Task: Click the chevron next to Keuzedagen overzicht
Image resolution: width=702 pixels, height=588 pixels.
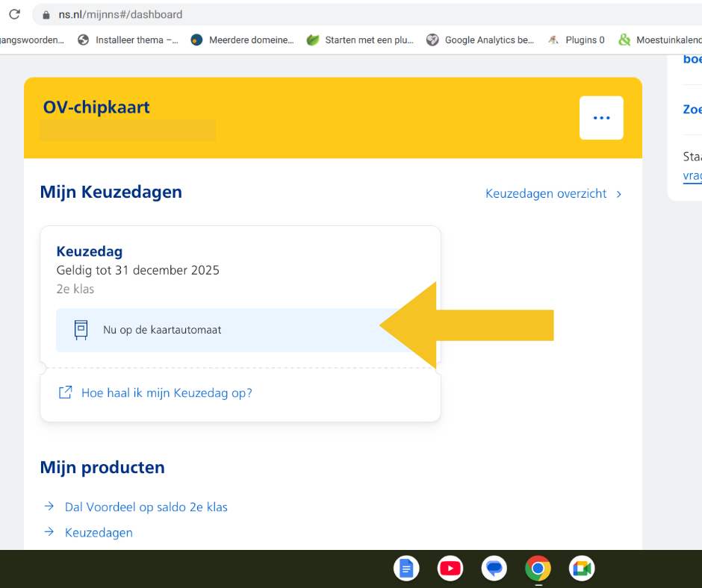Action: (618, 194)
